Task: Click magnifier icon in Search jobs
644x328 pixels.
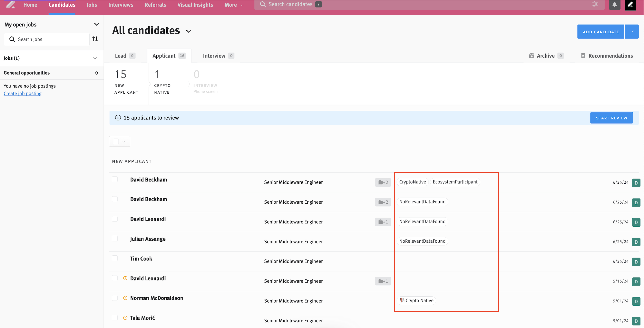Action: pyautogui.click(x=12, y=39)
